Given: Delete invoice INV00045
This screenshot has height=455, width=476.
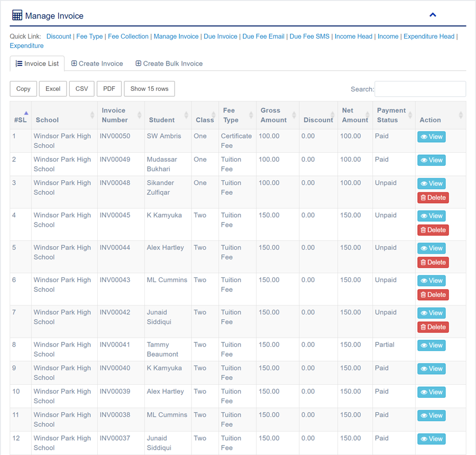Looking at the screenshot, I should tap(433, 230).
